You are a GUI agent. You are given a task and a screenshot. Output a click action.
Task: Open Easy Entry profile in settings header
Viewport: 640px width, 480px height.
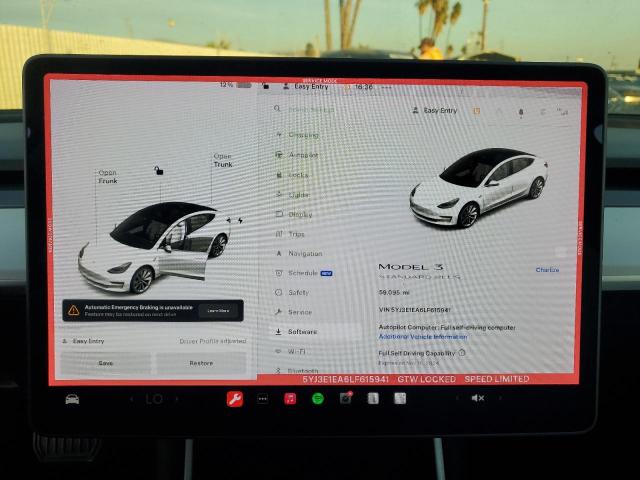pos(435,111)
